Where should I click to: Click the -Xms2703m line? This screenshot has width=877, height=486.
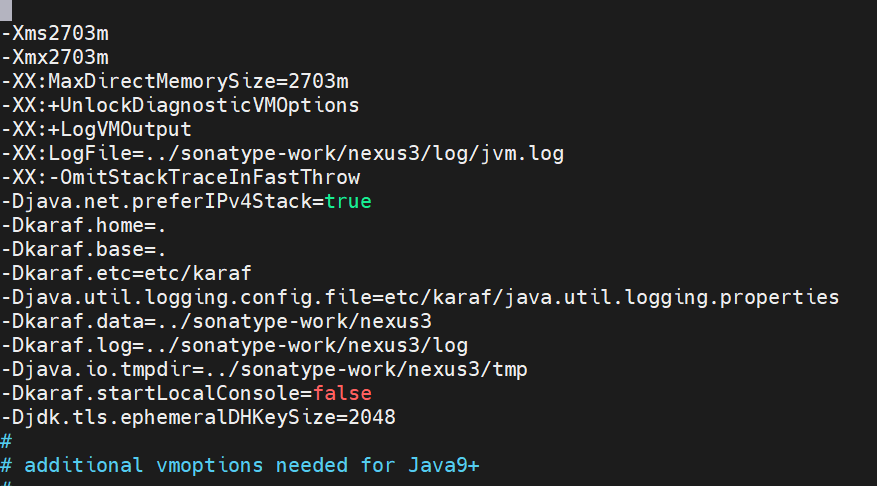tap(55, 34)
